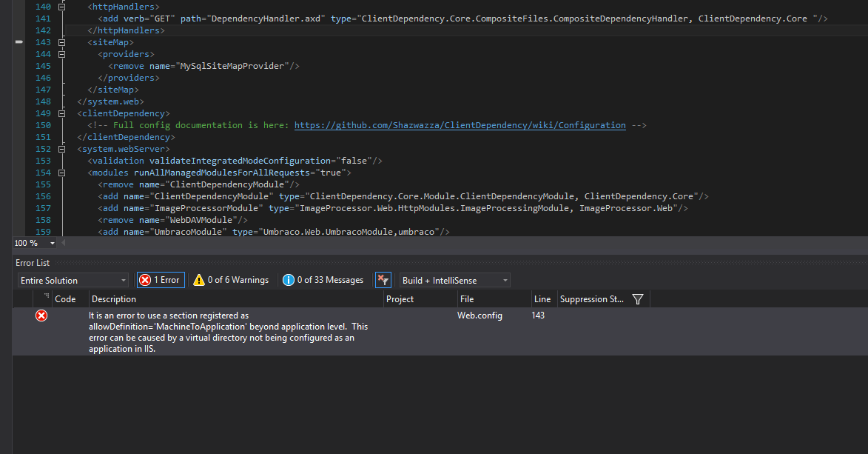Click the closing providers tag at line 146
The image size is (868, 454).
129,78
